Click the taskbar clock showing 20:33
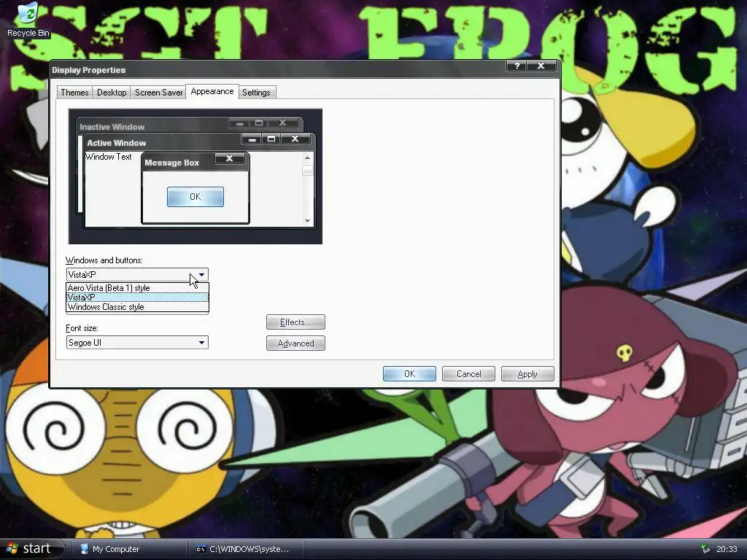 pyautogui.click(x=727, y=549)
